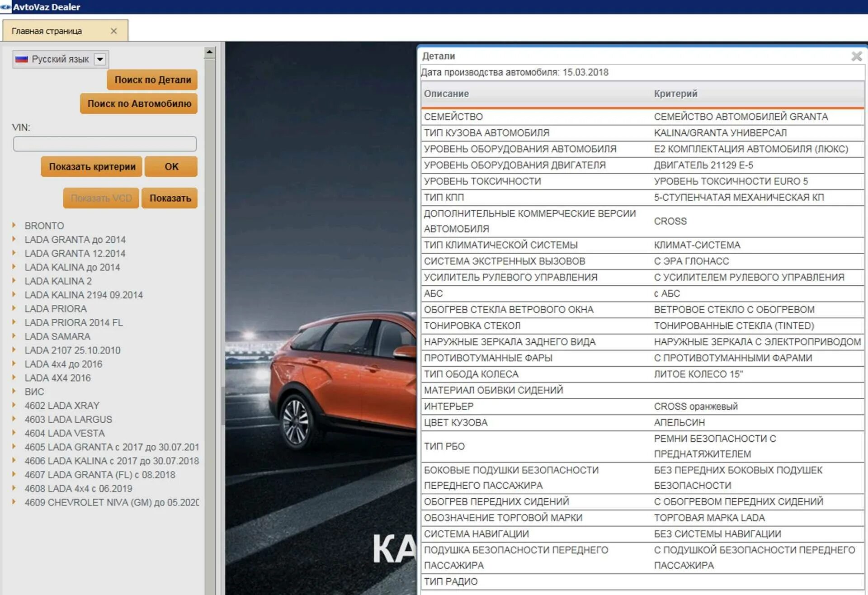
Task: Expand the LADA PRIORA 2014 FL node
Action: pyautogui.click(x=14, y=322)
